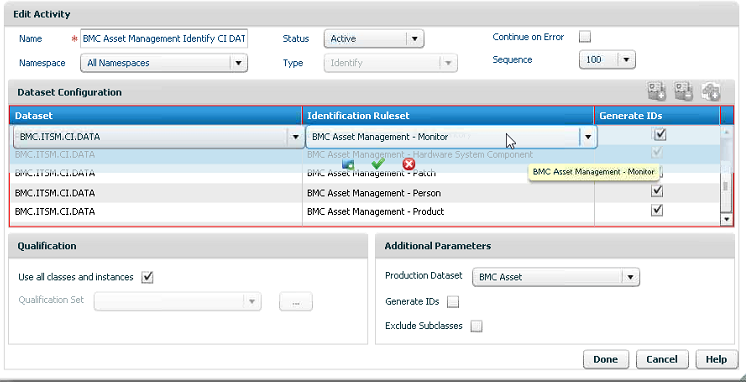Select the BMC Asset Management - Person row
The image size is (746, 382).
point(366,193)
